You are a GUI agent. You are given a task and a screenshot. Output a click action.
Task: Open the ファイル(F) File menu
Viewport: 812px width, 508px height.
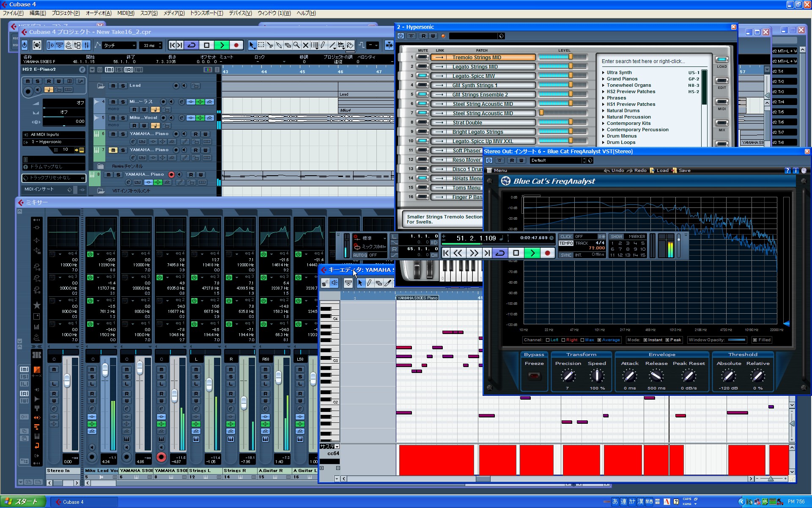[x=13, y=13]
